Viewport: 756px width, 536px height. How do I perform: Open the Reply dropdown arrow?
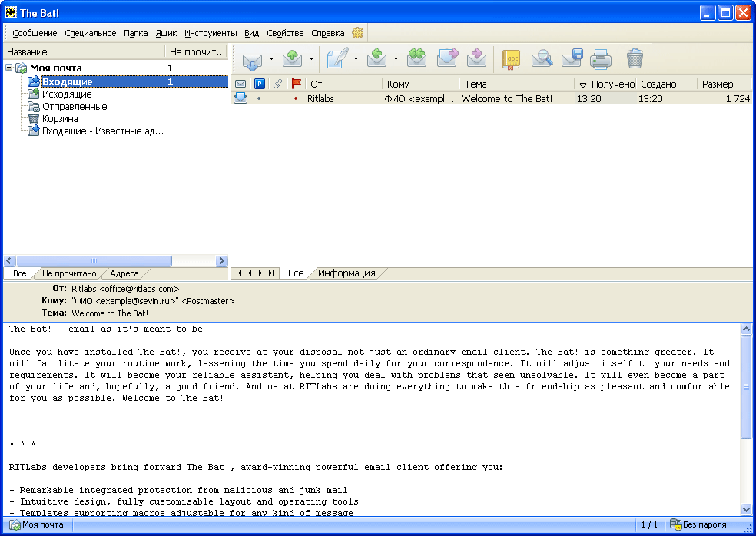pos(396,59)
